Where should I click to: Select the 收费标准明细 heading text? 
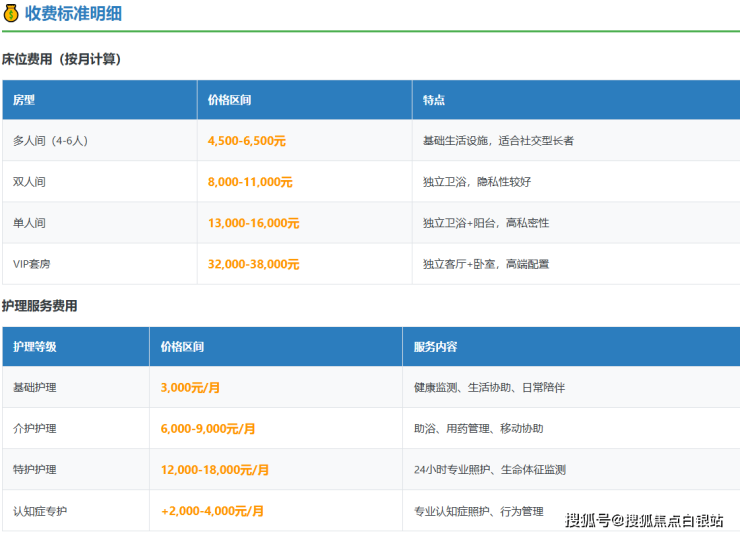click(x=73, y=14)
